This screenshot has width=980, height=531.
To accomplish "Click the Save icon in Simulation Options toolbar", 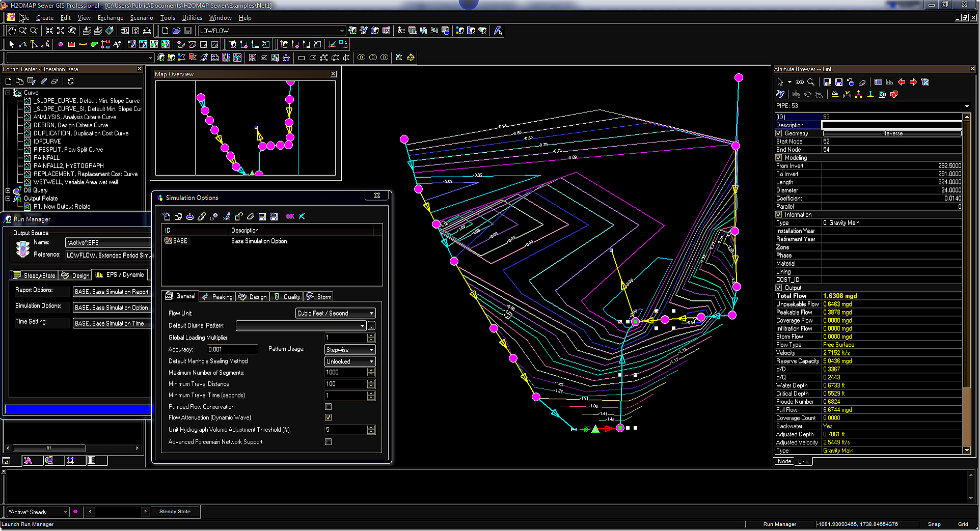I will [x=262, y=216].
